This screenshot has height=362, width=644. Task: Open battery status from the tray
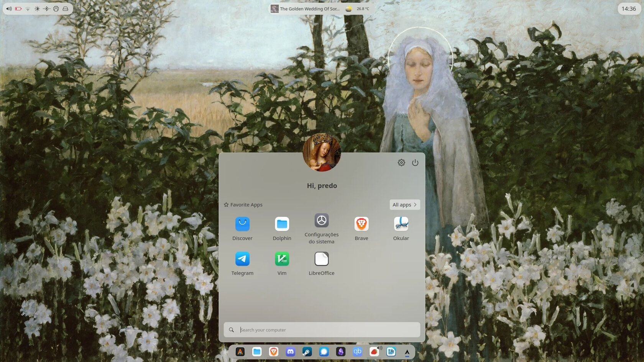point(18,8)
